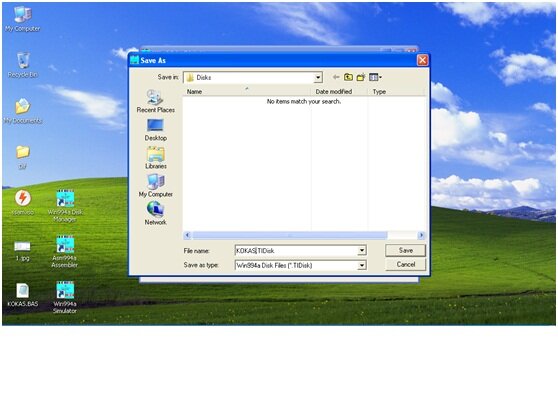558x403 pixels.
Task: Expand the Save in Disks dropdown
Action: tap(318, 77)
